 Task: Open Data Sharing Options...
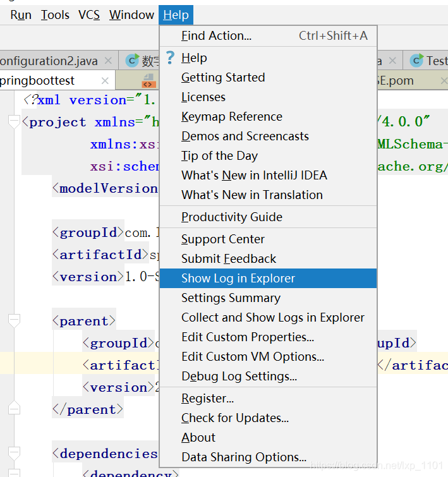268,457
